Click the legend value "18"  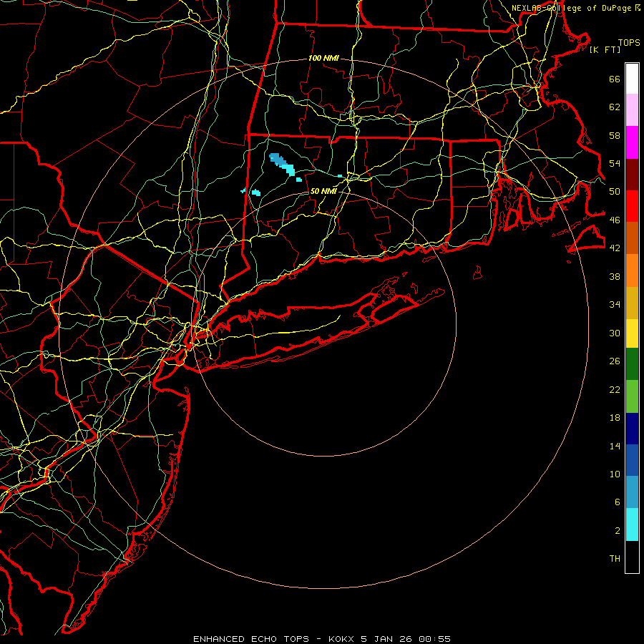pos(615,418)
